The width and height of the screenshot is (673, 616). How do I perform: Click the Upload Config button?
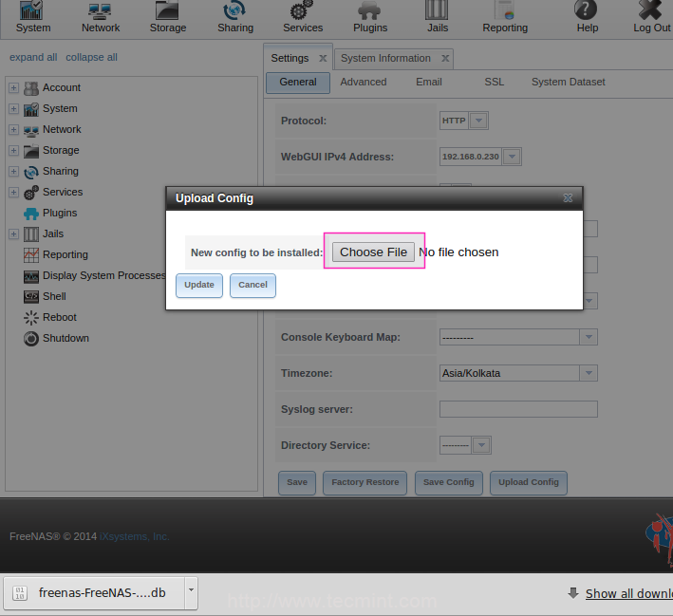pos(529,483)
